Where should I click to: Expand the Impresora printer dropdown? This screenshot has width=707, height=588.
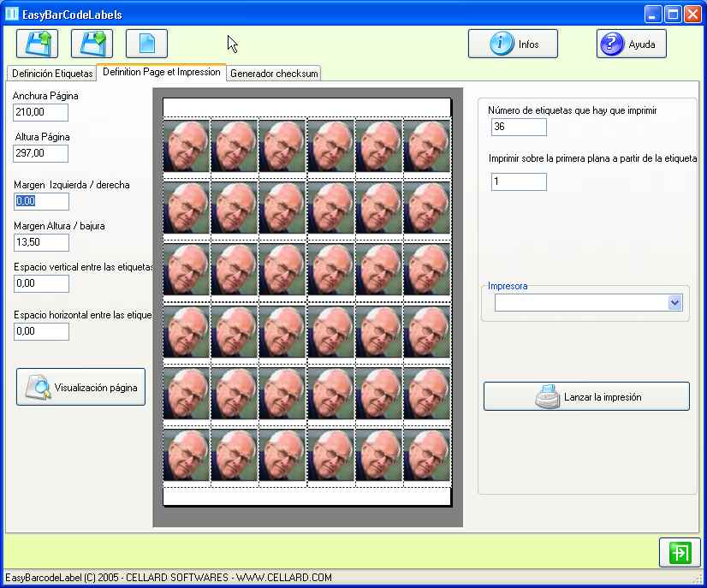[x=675, y=303]
